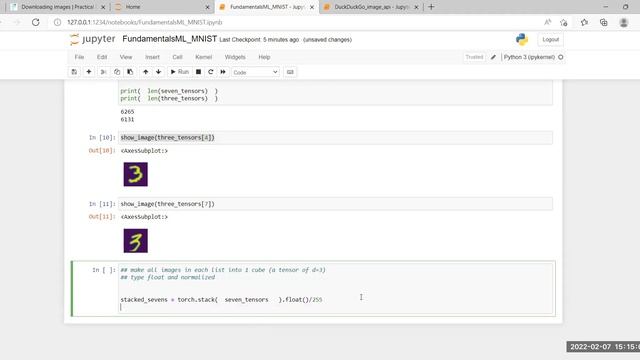Open the command palette keyboard icon
The image size is (640, 360).
point(290,72)
